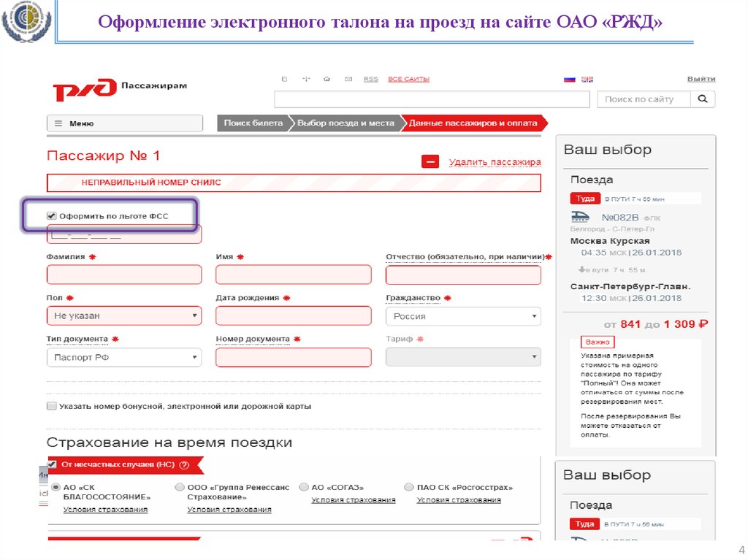Click the envelope mail icon
The height and width of the screenshot is (560, 748).
[x=348, y=79]
